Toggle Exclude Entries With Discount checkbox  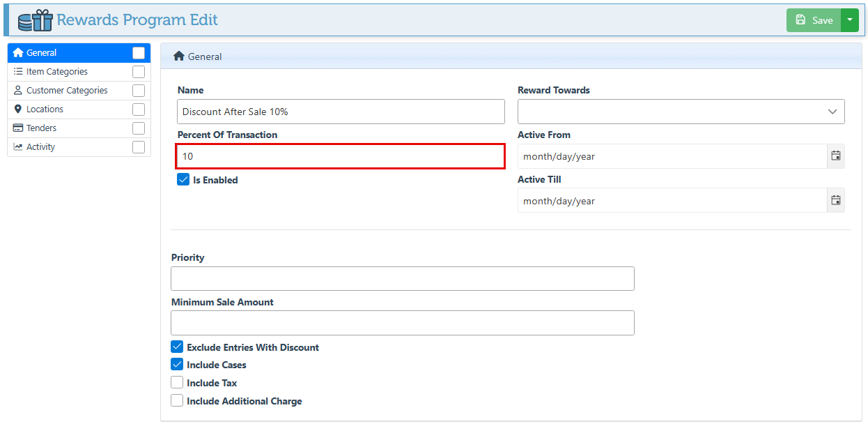click(177, 347)
